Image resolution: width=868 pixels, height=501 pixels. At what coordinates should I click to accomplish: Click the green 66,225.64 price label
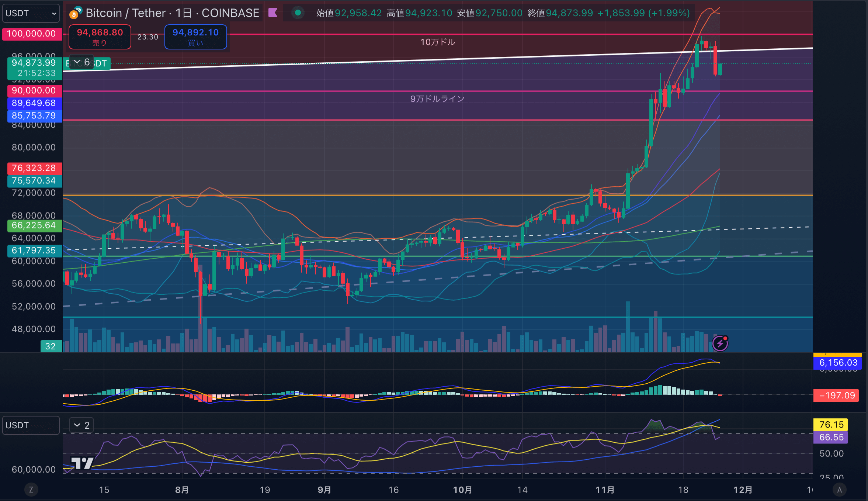[x=34, y=225]
